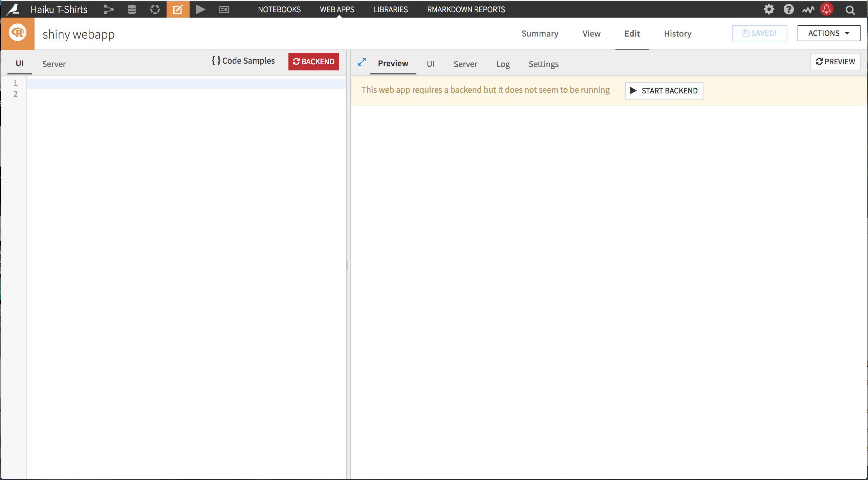Open the Libraries section
Image resolution: width=868 pixels, height=480 pixels.
pos(391,9)
